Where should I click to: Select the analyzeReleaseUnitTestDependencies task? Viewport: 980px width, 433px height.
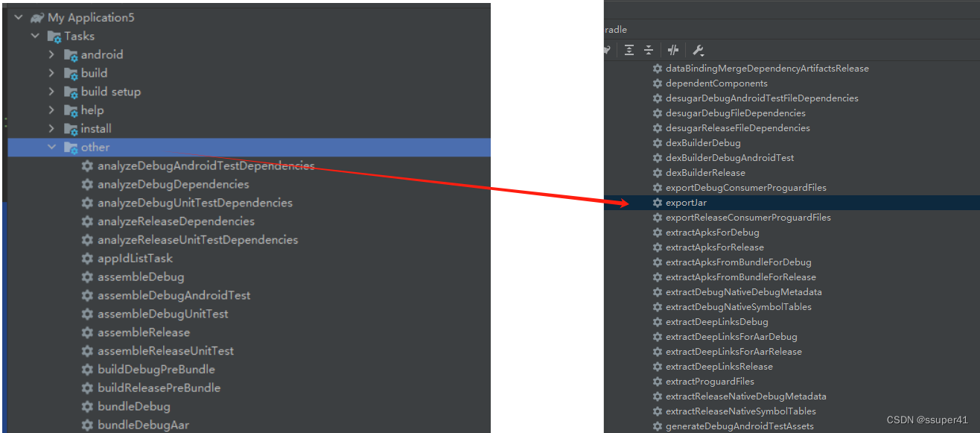[197, 240]
